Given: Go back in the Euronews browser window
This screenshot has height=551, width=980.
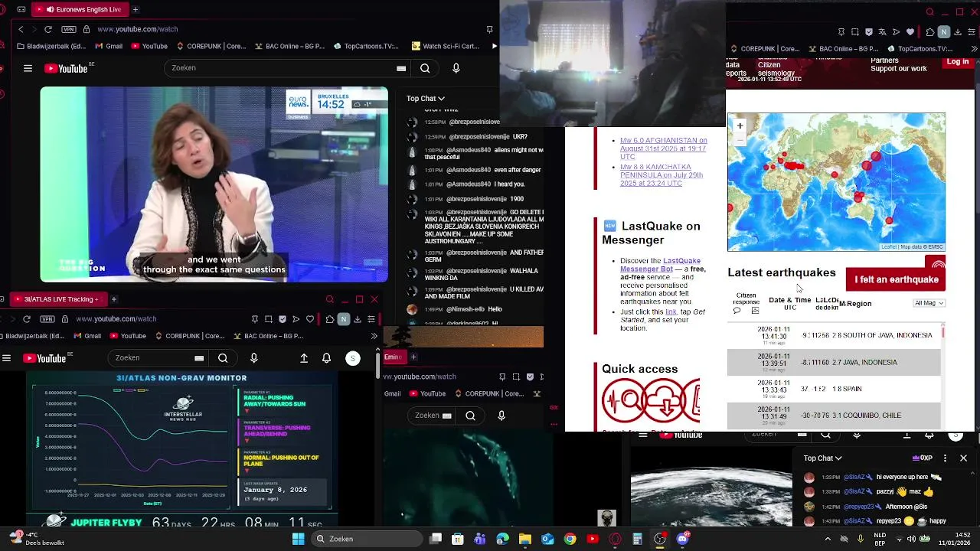Looking at the screenshot, I should coord(21,29).
